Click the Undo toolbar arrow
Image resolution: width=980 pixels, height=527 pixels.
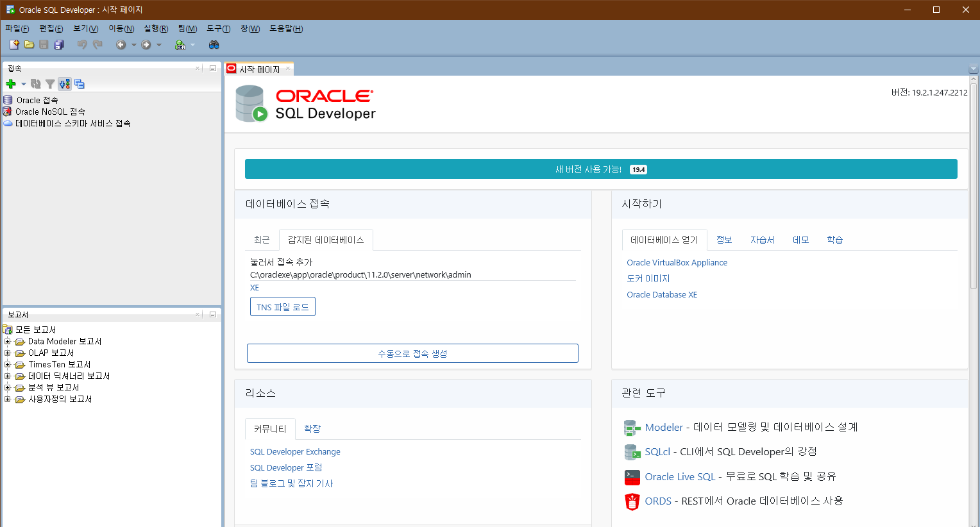[82, 44]
